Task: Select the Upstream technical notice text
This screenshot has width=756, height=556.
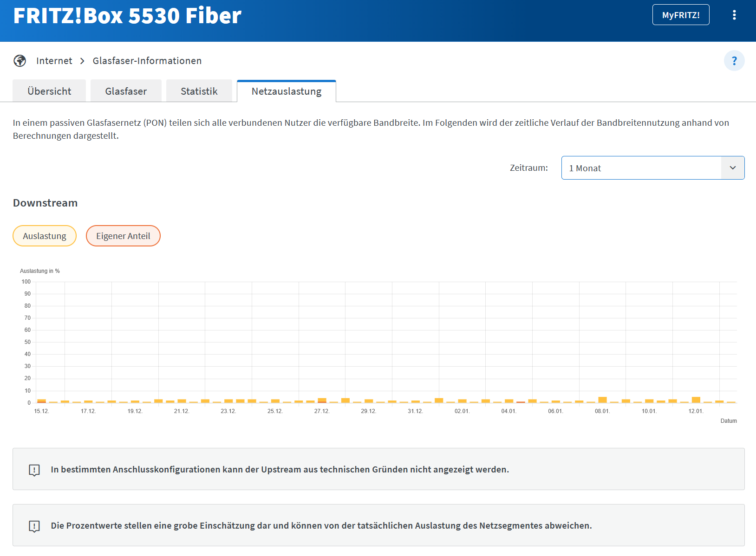Action: tap(280, 470)
